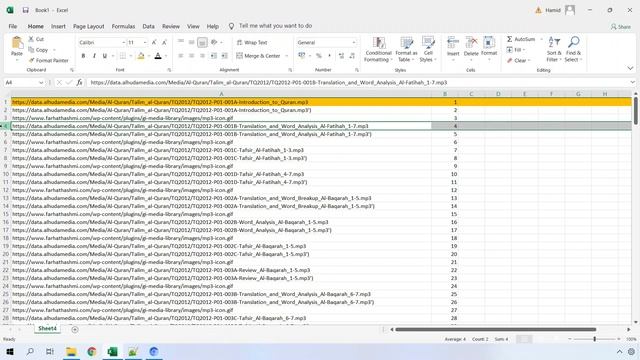Open the File menu

(x=13, y=26)
